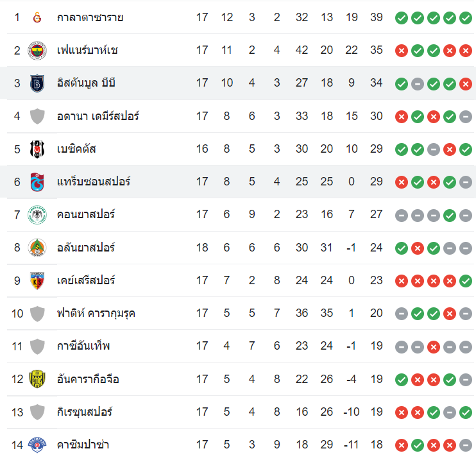The image size is (476, 460).
Task: Click the İstanbul BB logo next to อิสตันบูล บีบี
Action: 37,83
